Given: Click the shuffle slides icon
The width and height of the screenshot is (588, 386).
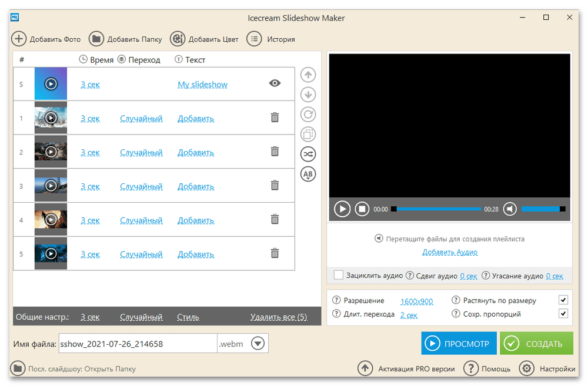Looking at the screenshot, I should coord(308,154).
